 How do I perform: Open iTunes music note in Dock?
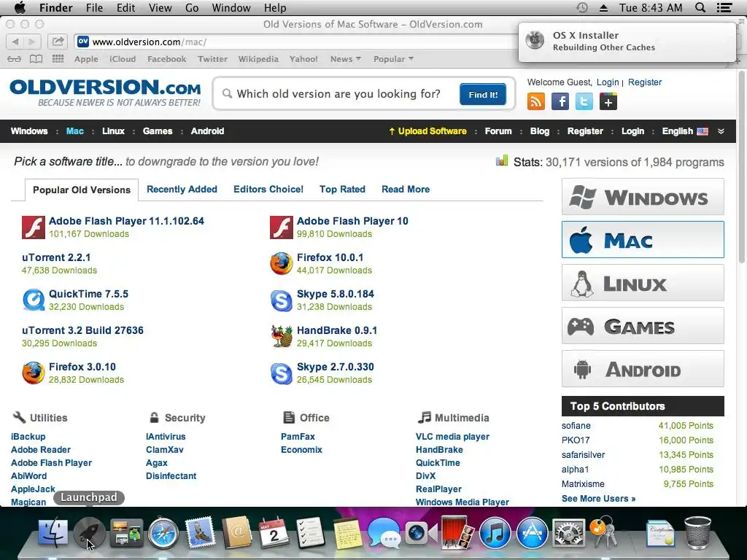point(495,532)
